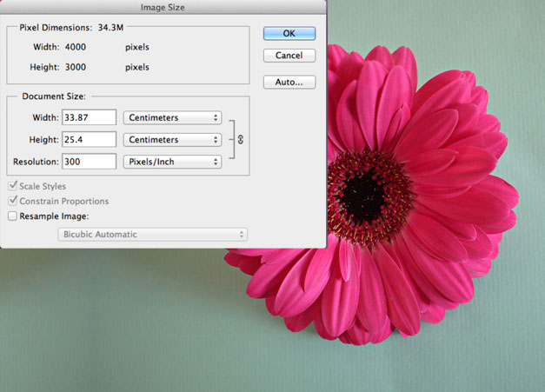Click the chain link constrain icon
Viewport: 545px width, 392px height.
tap(240, 140)
